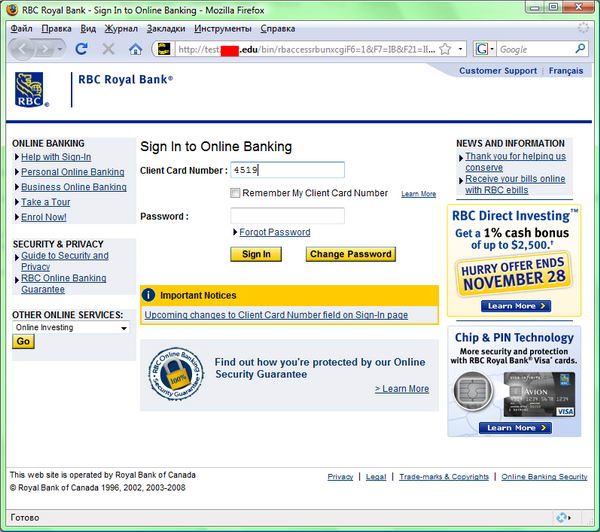This screenshot has width=600, height=532.
Task: Click the URL address bar text
Action: pos(306,49)
